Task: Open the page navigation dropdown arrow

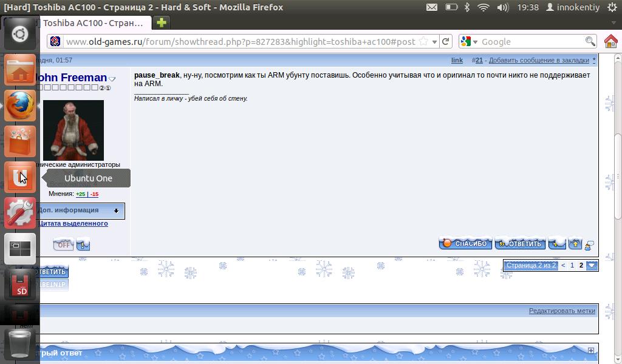Action: point(592,265)
